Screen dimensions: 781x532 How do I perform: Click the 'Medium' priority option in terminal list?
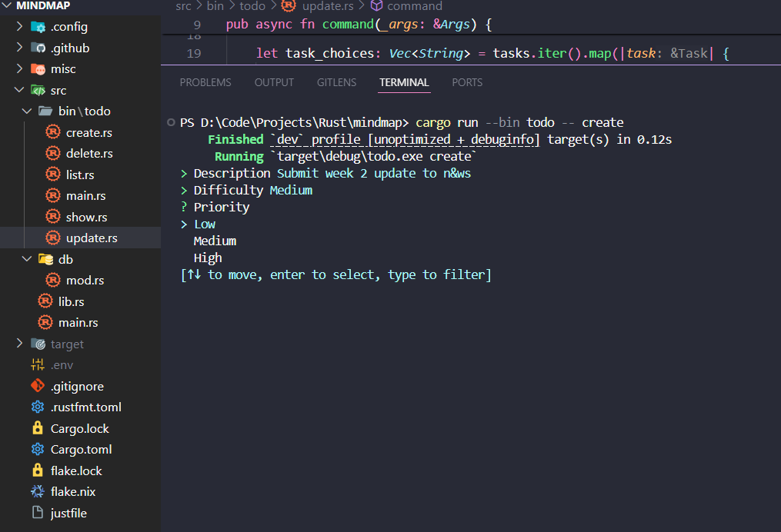click(215, 241)
